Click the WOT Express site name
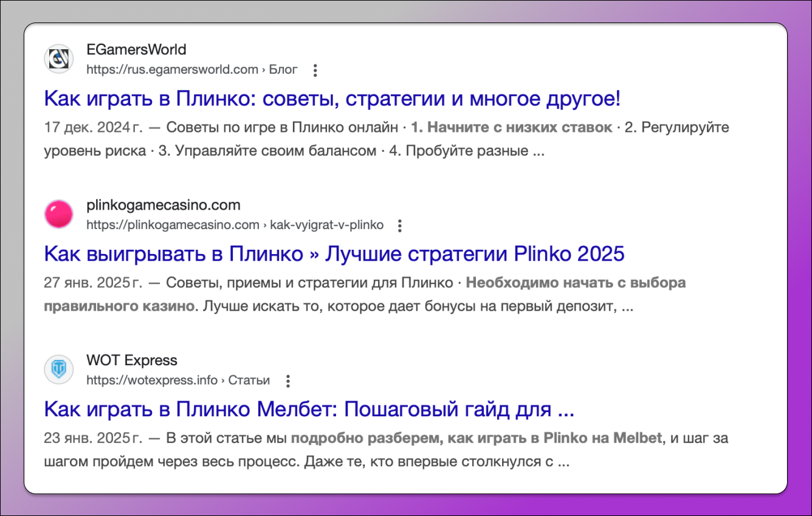Viewport: 812px width, 516px height. click(x=132, y=360)
